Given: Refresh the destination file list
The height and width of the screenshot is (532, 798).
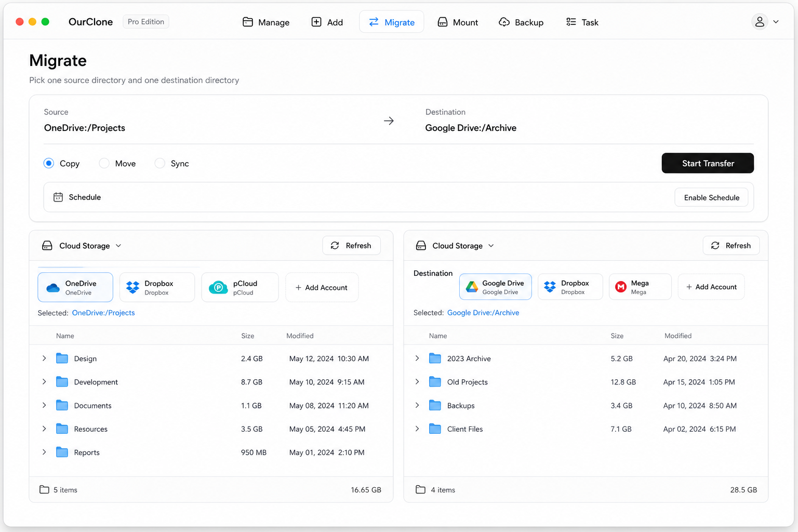Looking at the screenshot, I should point(731,245).
